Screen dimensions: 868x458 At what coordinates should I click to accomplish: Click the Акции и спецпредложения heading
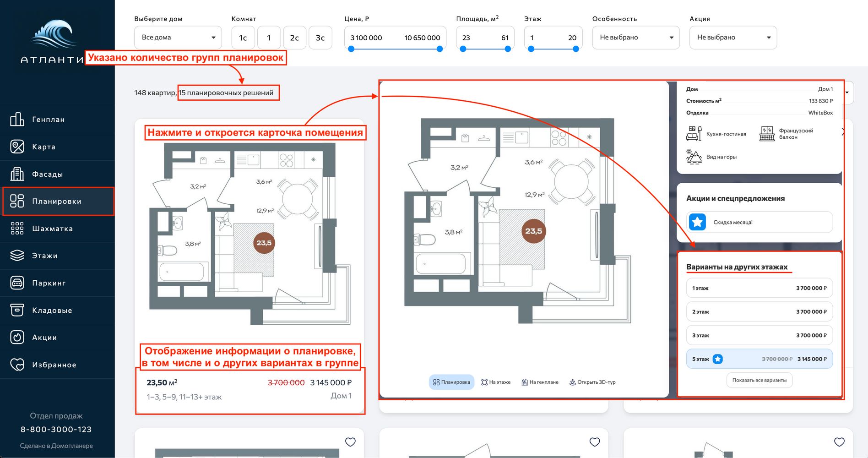click(x=735, y=198)
